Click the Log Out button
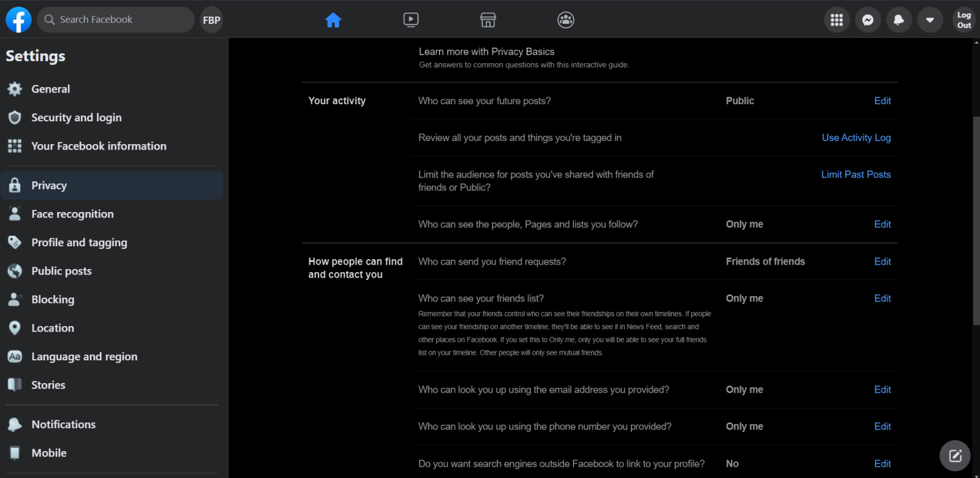 (964, 20)
